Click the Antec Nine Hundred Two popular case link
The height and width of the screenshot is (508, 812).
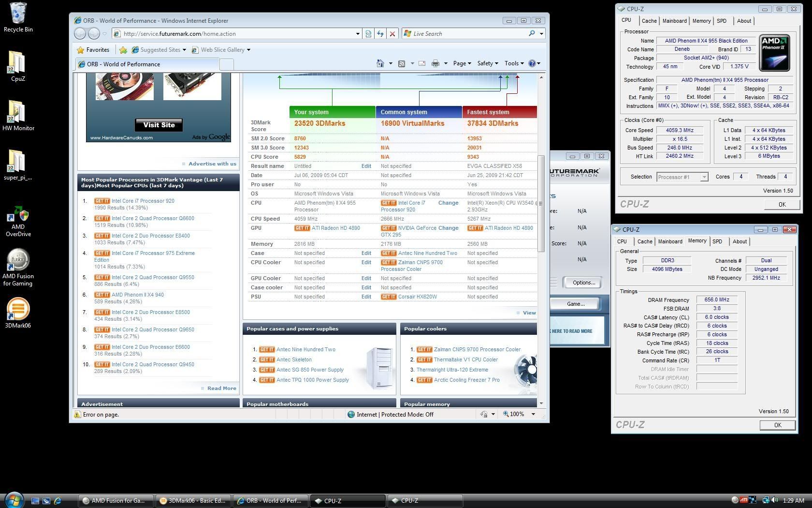click(305, 349)
